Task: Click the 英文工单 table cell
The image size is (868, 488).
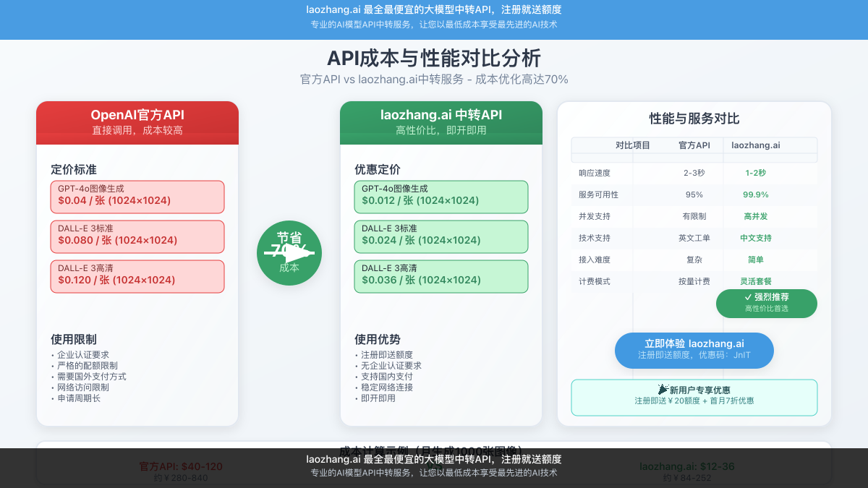Action: tap(694, 238)
